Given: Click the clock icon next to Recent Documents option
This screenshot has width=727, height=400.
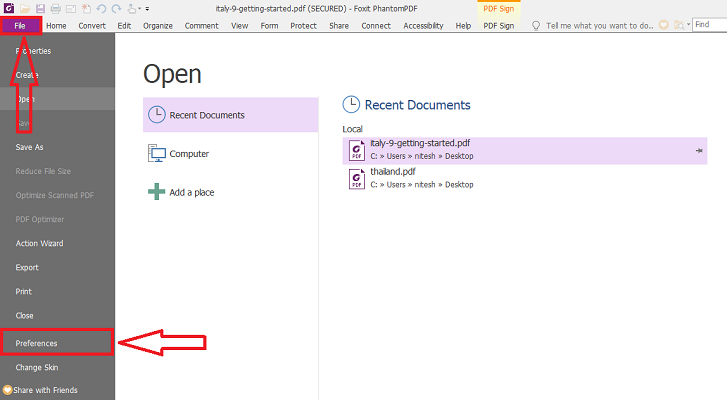Looking at the screenshot, I should tap(157, 114).
